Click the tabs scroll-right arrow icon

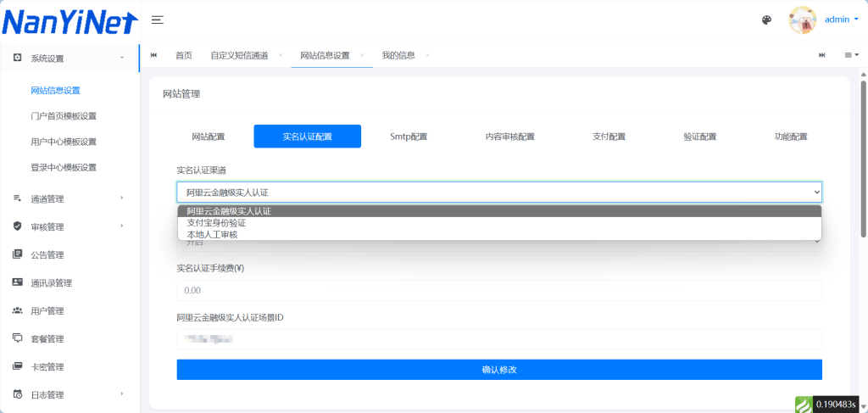point(822,55)
